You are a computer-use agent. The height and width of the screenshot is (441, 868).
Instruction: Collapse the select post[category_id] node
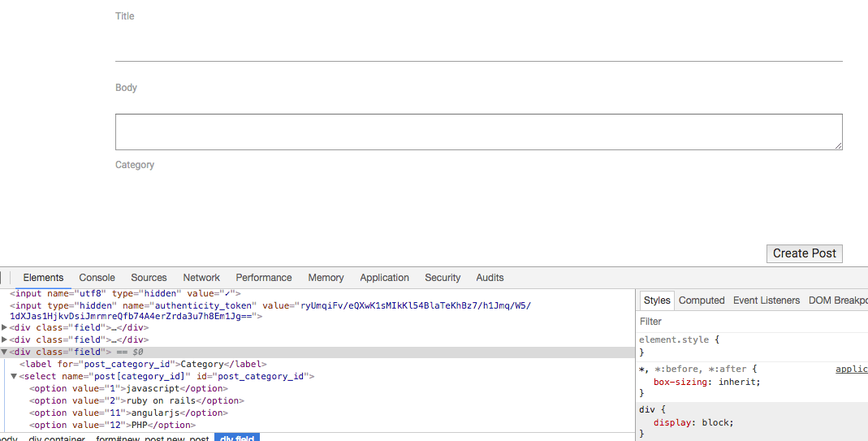click(x=14, y=376)
